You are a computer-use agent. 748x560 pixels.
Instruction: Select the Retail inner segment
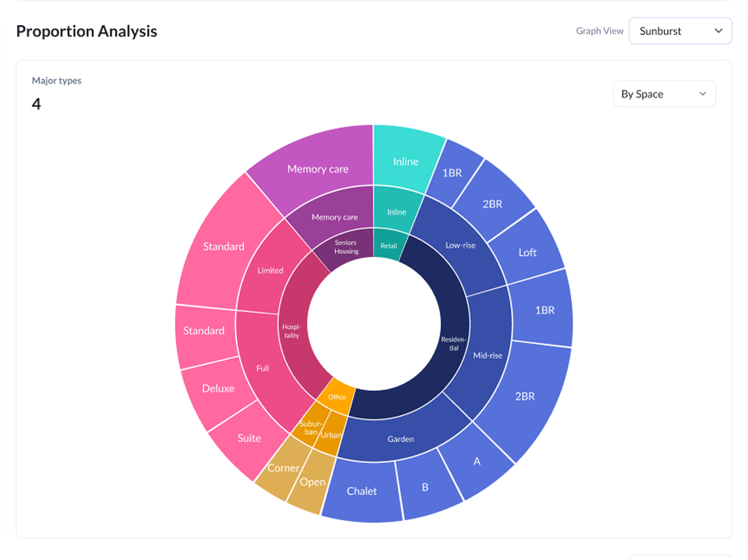389,245
